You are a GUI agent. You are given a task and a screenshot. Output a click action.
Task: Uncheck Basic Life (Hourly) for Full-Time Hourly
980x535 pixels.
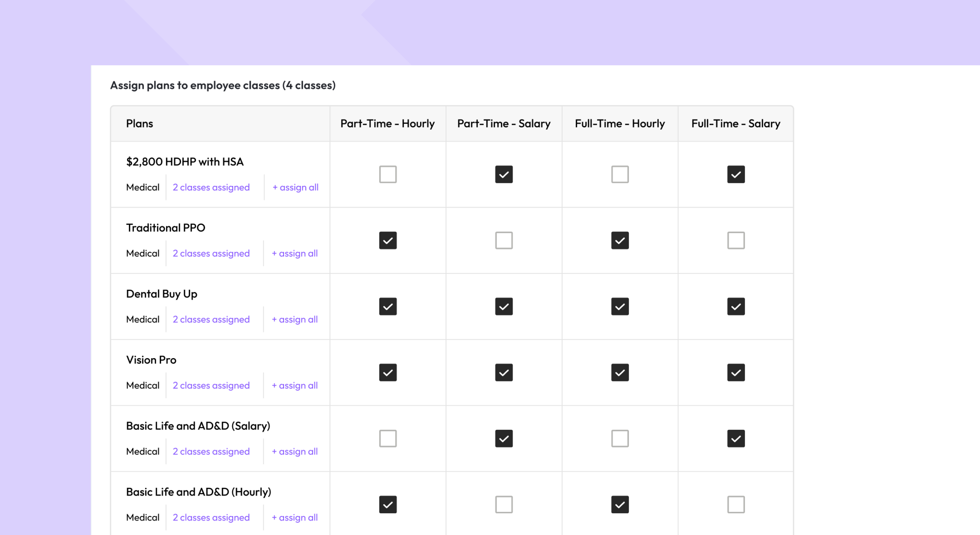click(x=620, y=504)
